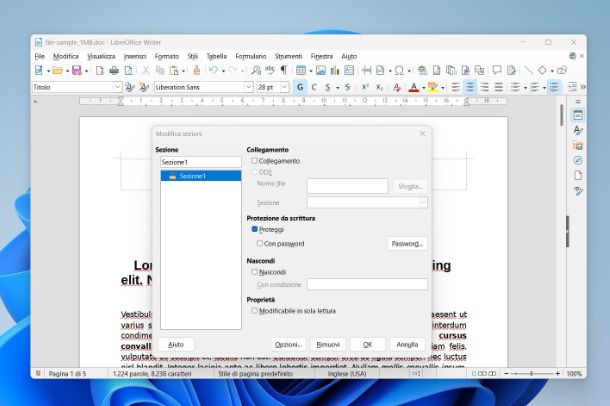
Task: Click the Con condizione input field
Action: (367, 284)
